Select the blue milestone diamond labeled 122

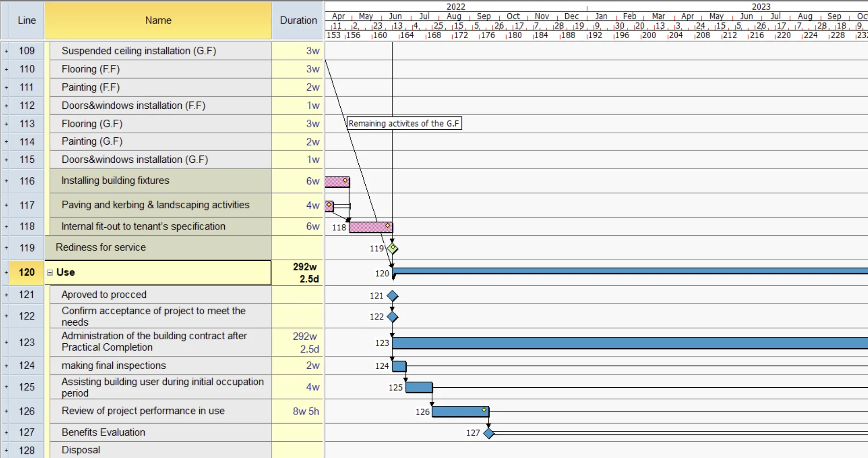click(x=392, y=317)
